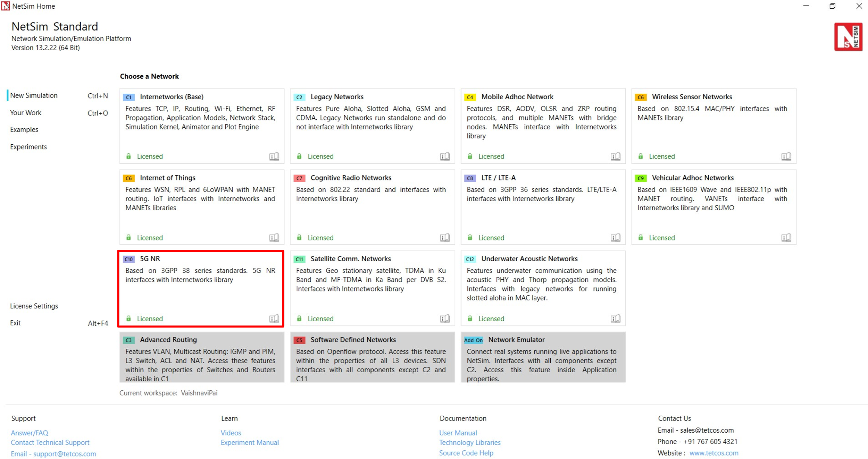Click the Ctrl+N shortcut label
Image resolution: width=868 pixels, height=459 pixels.
(x=98, y=96)
